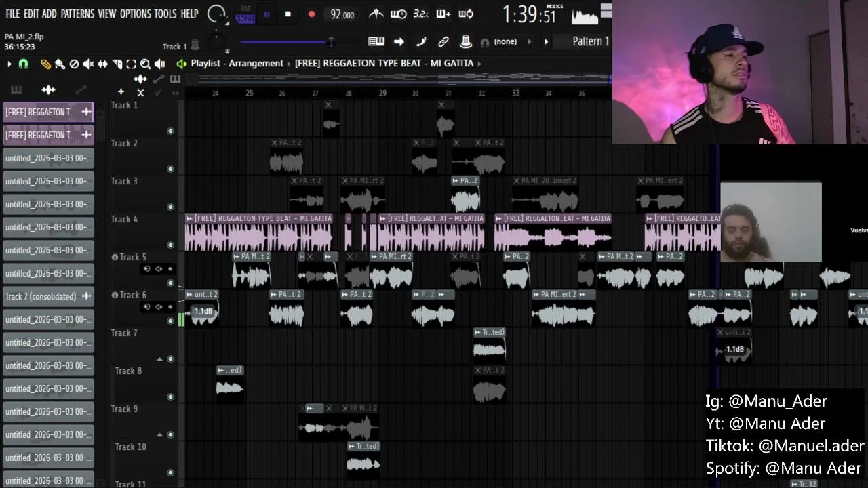Image resolution: width=868 pixels, height=488 pixels.
Task: Toggle the metronome icon
Action: [376, 14]
